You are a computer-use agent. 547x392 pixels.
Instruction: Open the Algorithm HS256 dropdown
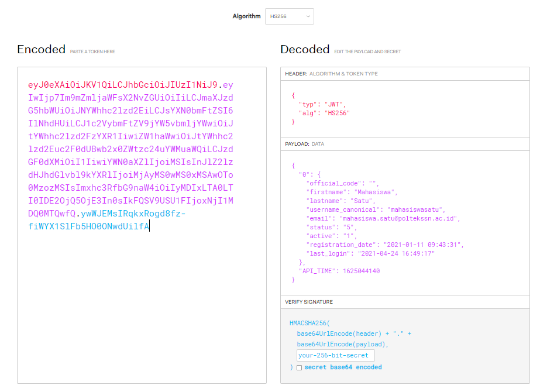click(x=289, y=16)
